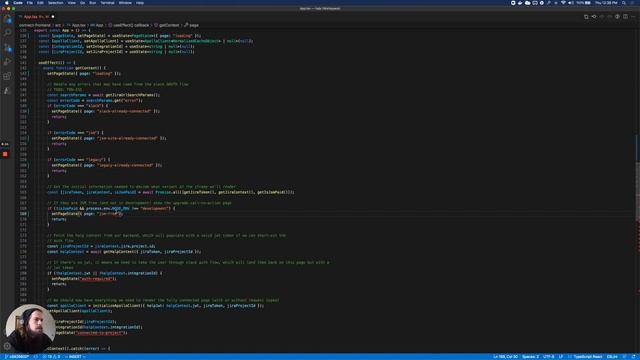The image size is (640, 360).
Task: Open the Extensions view
Action: (7, 76)
